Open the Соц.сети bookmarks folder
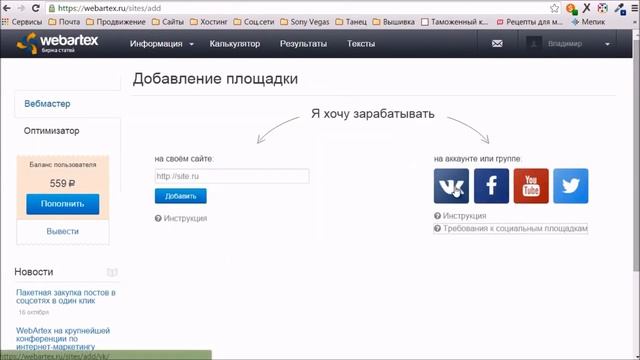 coord(254,22)
